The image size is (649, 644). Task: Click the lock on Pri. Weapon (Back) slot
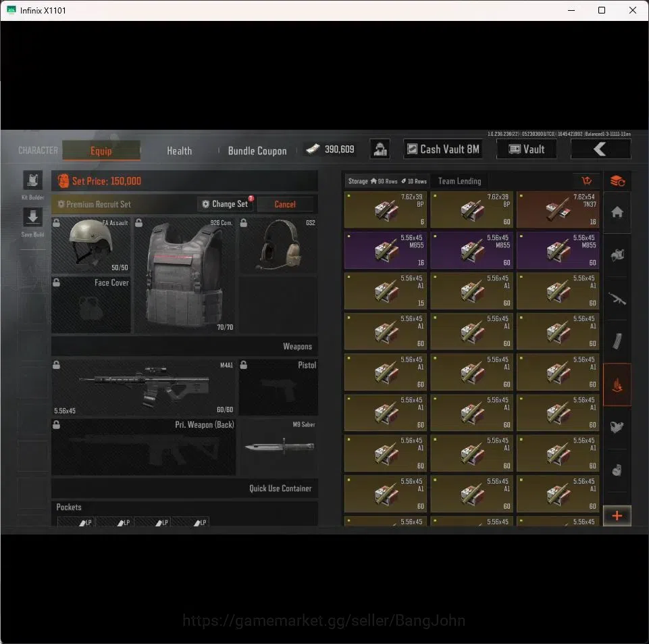[x=56, y=424]
